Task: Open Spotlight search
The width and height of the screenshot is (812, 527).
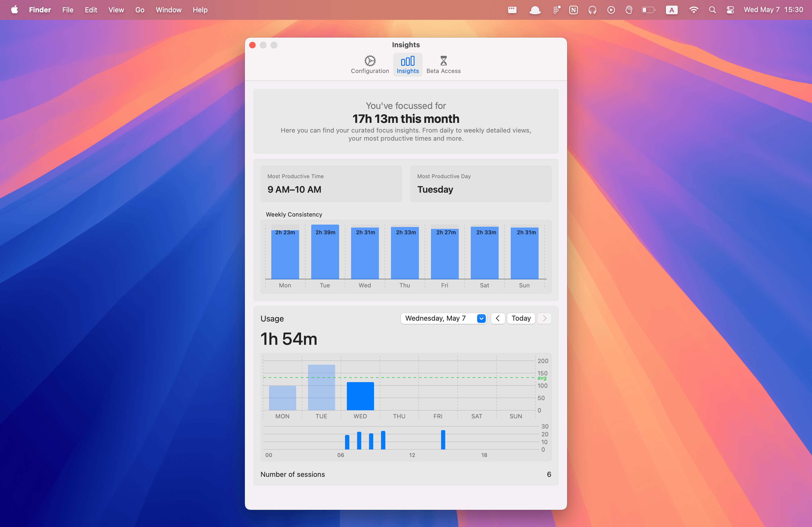Action: point(712,10)
